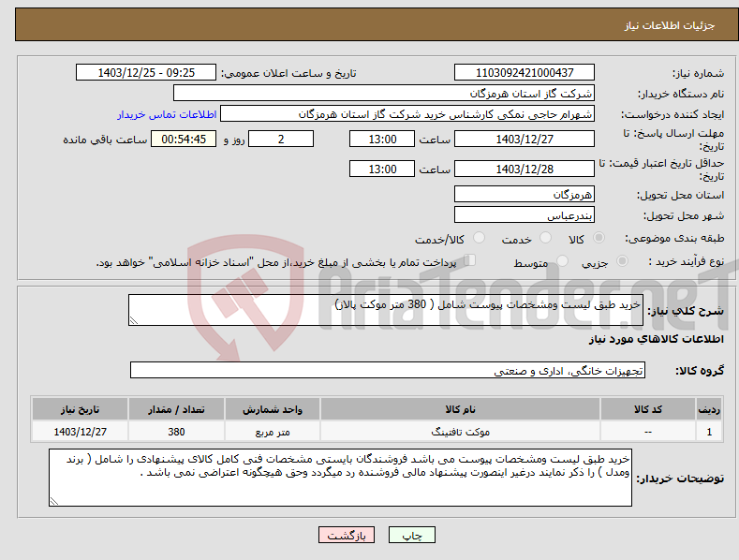This screenshot has height=560, width=739.
Task: Select the کالا radio button
Action: pyautogui.click(x=599, y=238)
